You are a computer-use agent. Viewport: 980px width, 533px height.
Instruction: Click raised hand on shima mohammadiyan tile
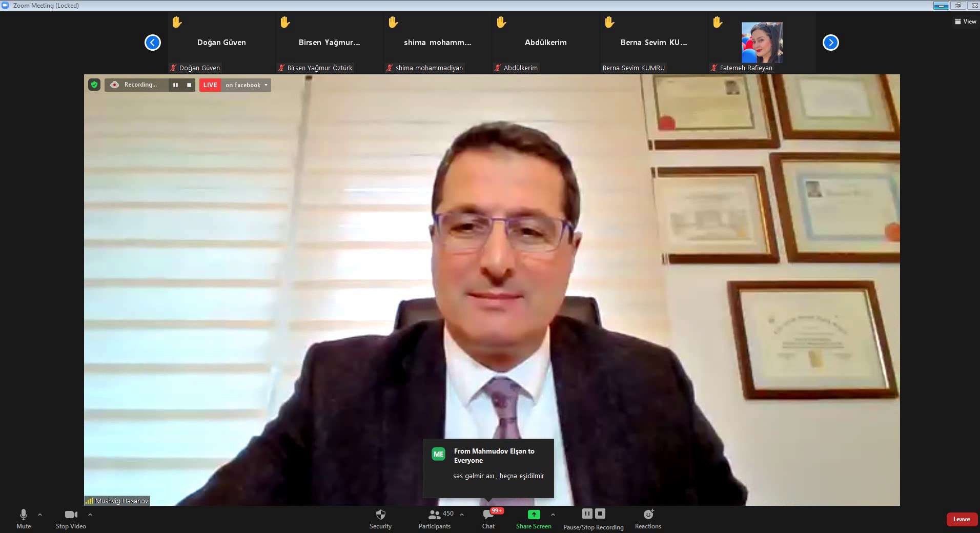click(393, 22)
